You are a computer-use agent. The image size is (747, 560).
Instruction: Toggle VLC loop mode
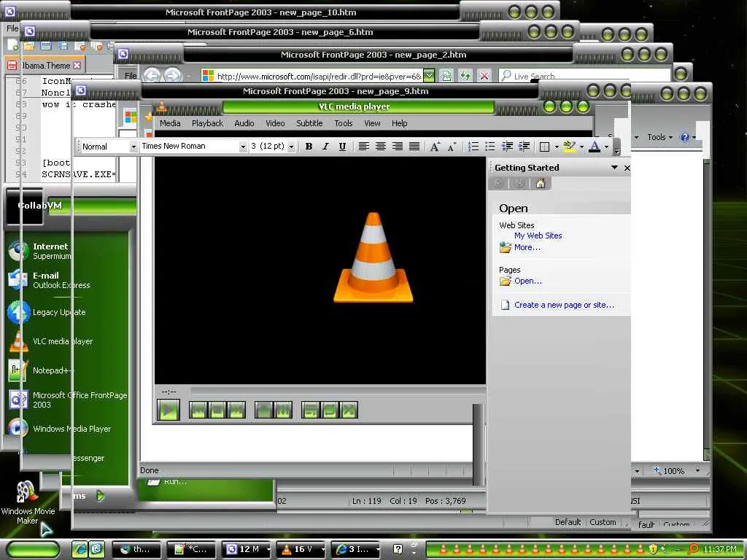(330, 410)
